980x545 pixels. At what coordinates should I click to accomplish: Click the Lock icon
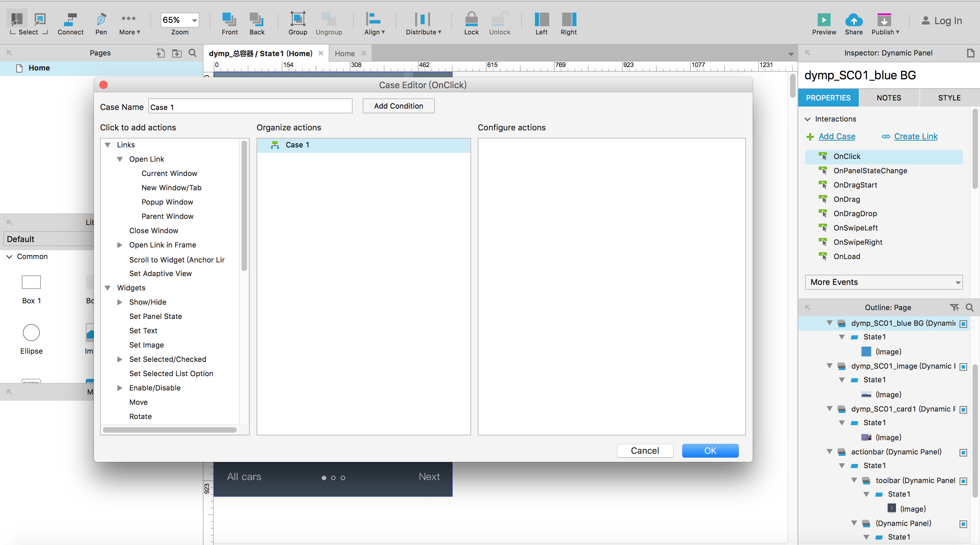pyautogui.click(x=471, y=20)
